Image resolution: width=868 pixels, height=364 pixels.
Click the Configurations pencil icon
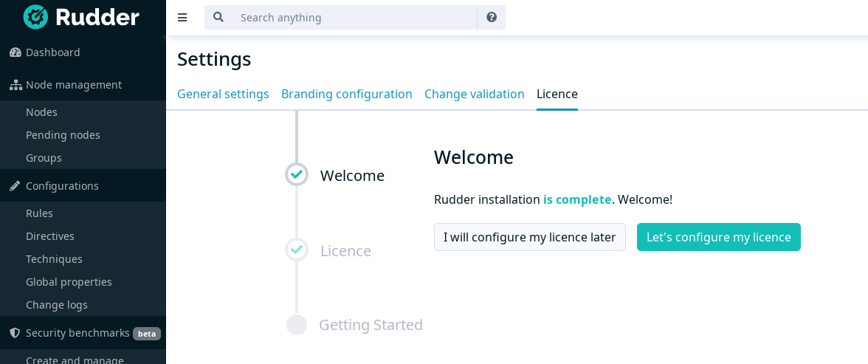[15, 185]
